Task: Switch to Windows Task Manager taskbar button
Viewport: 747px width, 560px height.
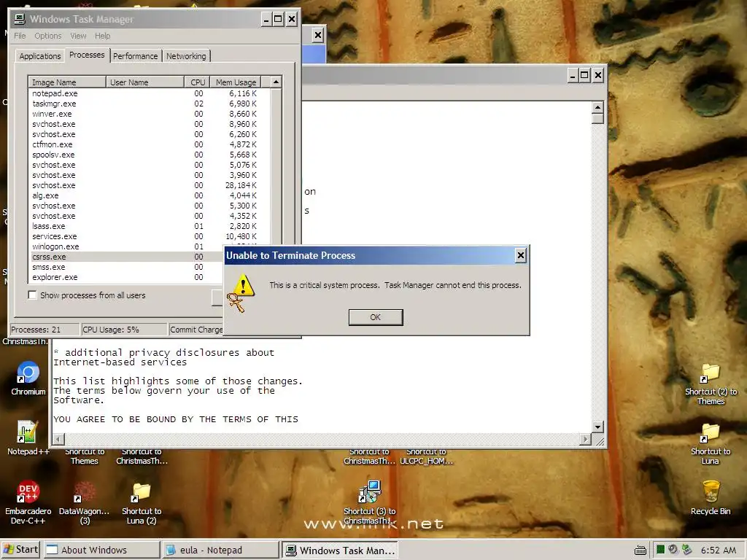Action: click(x=340, y=550)
